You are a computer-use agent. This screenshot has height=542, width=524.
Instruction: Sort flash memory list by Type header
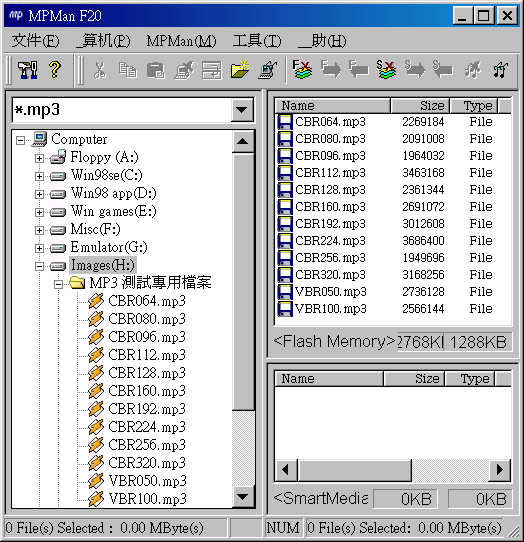[474, 105]
